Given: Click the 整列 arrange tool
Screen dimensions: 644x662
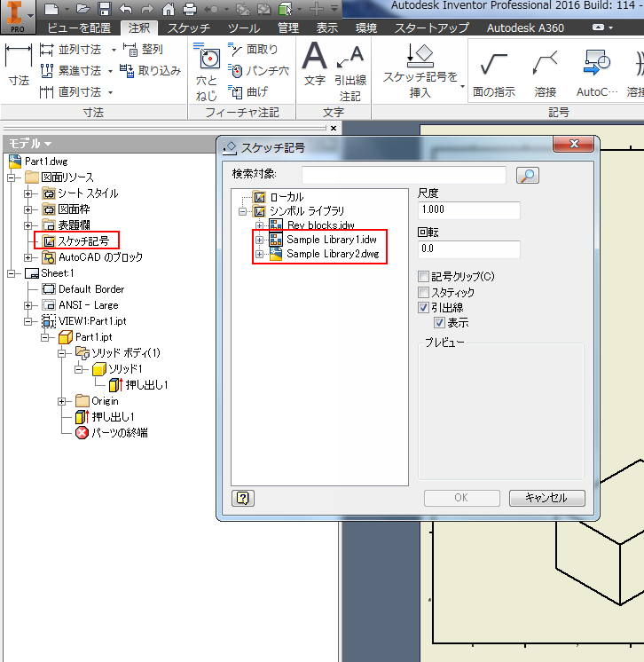Looking at the screenshot, I should pos(144,50).
